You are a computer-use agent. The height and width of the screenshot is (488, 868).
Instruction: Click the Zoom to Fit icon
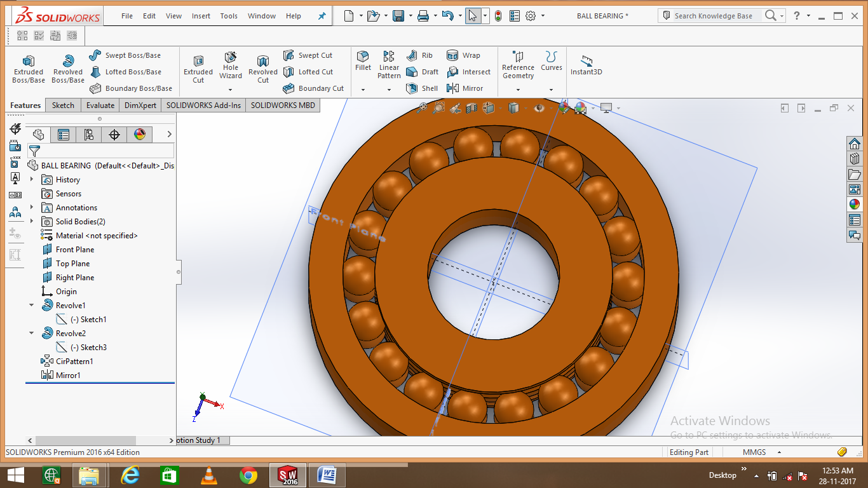pyautogui.click(x=423, y=108)
